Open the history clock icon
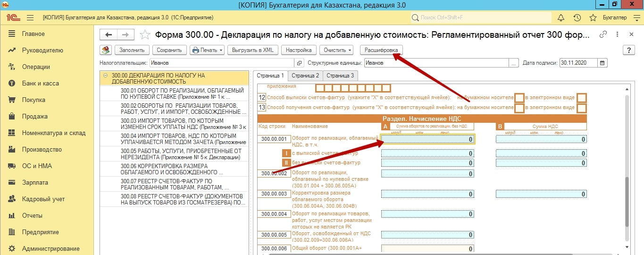This screenshot has height=255, width=644. pyautogui.click(x=577, y=18)
